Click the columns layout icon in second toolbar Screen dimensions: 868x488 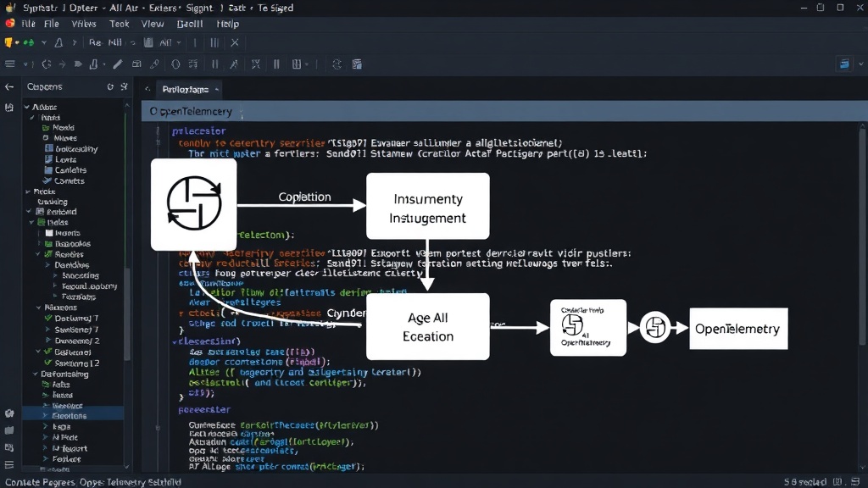(297, 64)
